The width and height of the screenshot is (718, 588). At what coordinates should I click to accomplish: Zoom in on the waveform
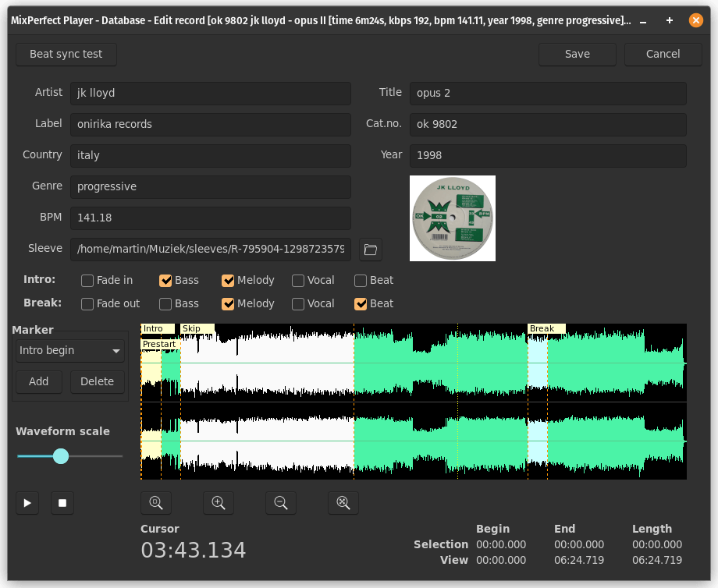(219, 503)
